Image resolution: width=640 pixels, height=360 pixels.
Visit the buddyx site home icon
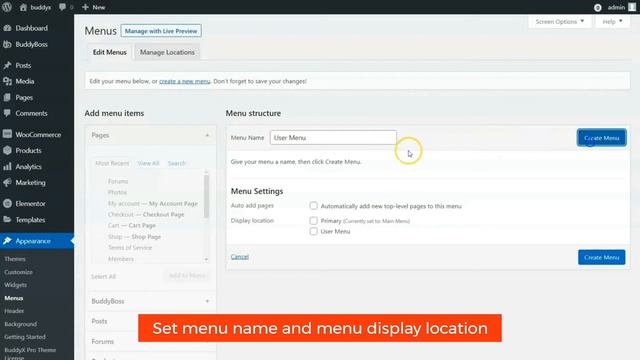pyautogui.click(x=23, y=7)
